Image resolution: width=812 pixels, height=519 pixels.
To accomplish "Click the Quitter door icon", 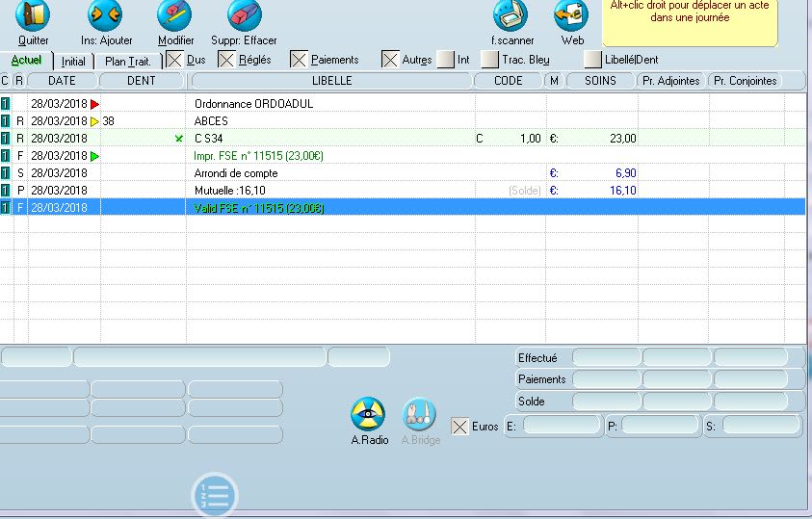I will (34, 16).
